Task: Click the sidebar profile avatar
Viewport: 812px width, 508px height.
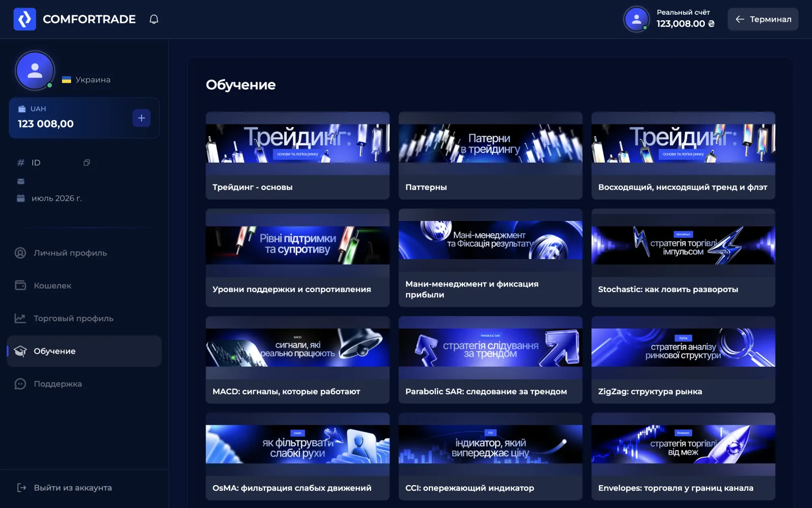Action: tap(35, 71)
